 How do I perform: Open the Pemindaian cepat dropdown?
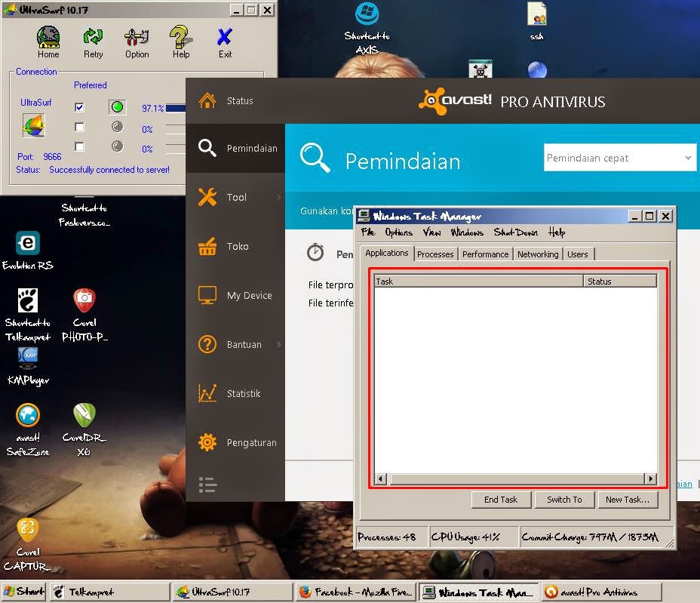(689, 158)
